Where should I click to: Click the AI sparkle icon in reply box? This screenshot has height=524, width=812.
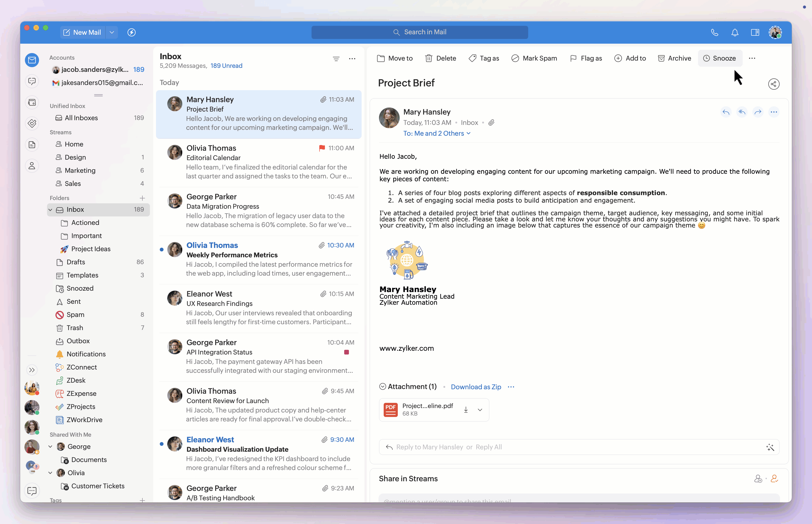pyautogui.click(x=770, y=447)
